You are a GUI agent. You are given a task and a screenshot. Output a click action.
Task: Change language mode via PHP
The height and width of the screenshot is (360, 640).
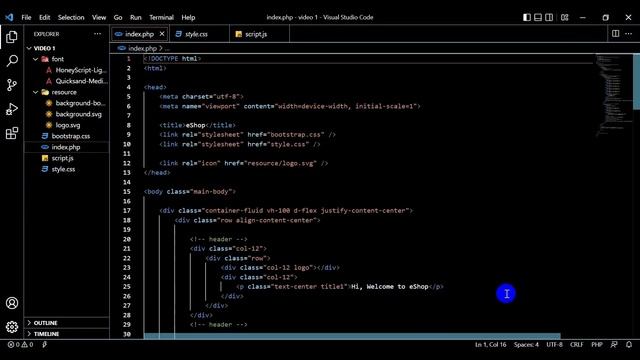[x=597, y=344]
